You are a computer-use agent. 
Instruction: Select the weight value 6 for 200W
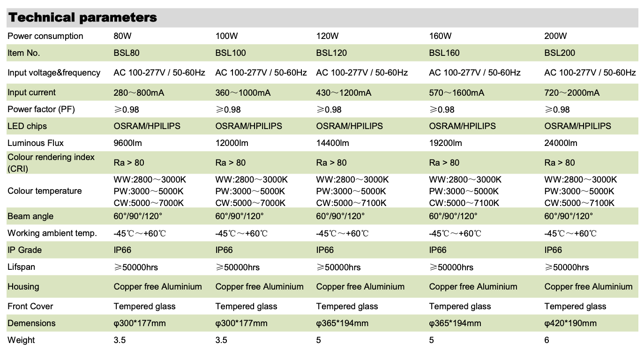coord(547,340)
